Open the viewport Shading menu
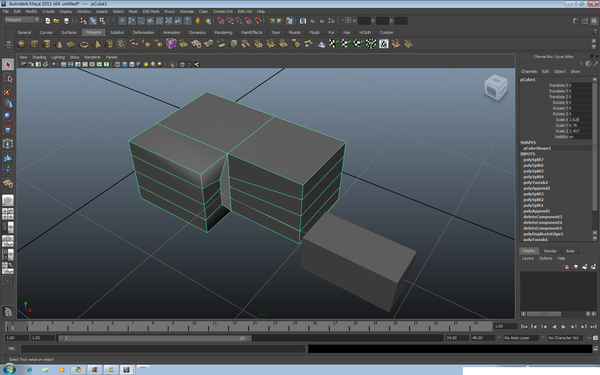The height and width of the screenshot is (375, 600). tap(39, 57)
